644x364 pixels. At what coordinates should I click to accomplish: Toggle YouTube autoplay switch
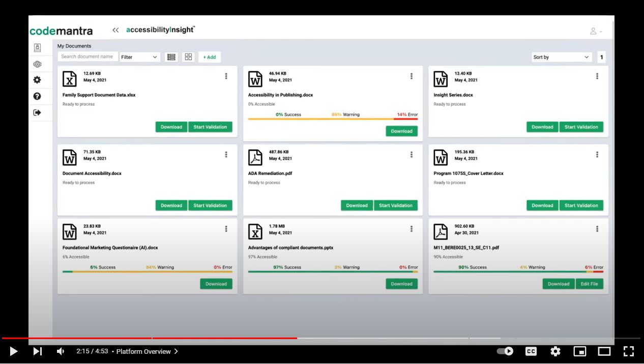tap(505, 351)
